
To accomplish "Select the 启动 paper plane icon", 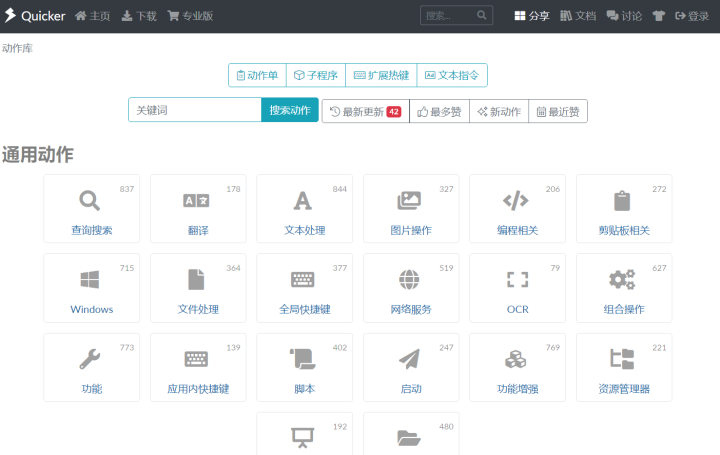I will click(x=409, y=359).
